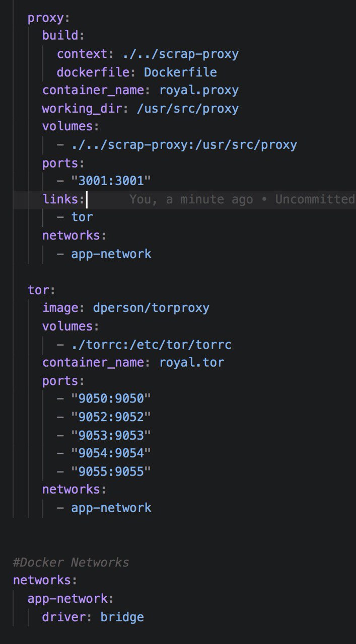Click the "dockerfile: Dockerfile" line
356x644 pixels.
[137, 72]
